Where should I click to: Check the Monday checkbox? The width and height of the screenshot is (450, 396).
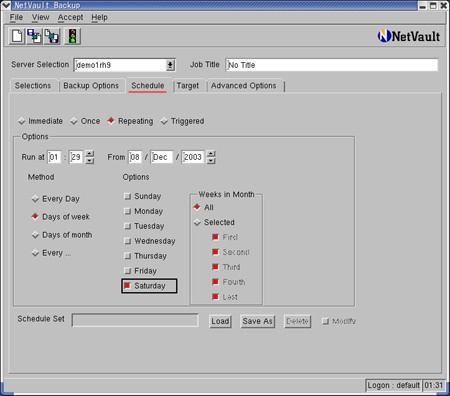(x=128, y=211)
